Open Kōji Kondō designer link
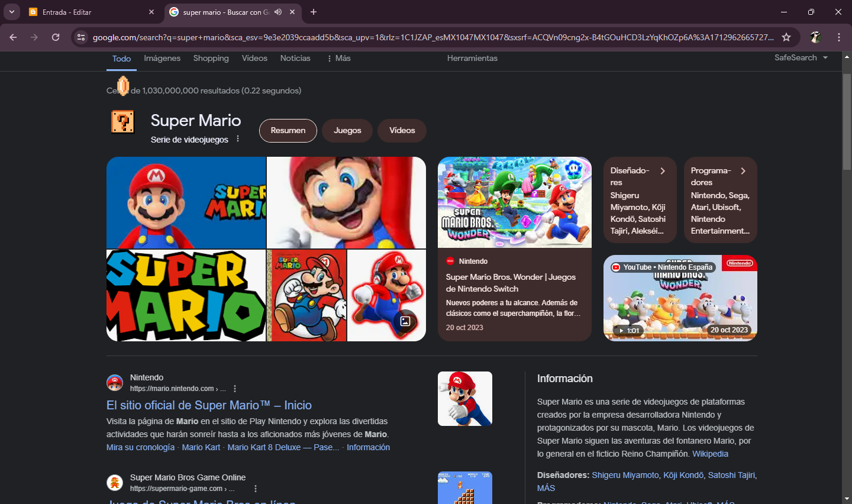Image resolution: width=852 pixels, height=504 pixels. pyautogui.click(x=683, y=475)
